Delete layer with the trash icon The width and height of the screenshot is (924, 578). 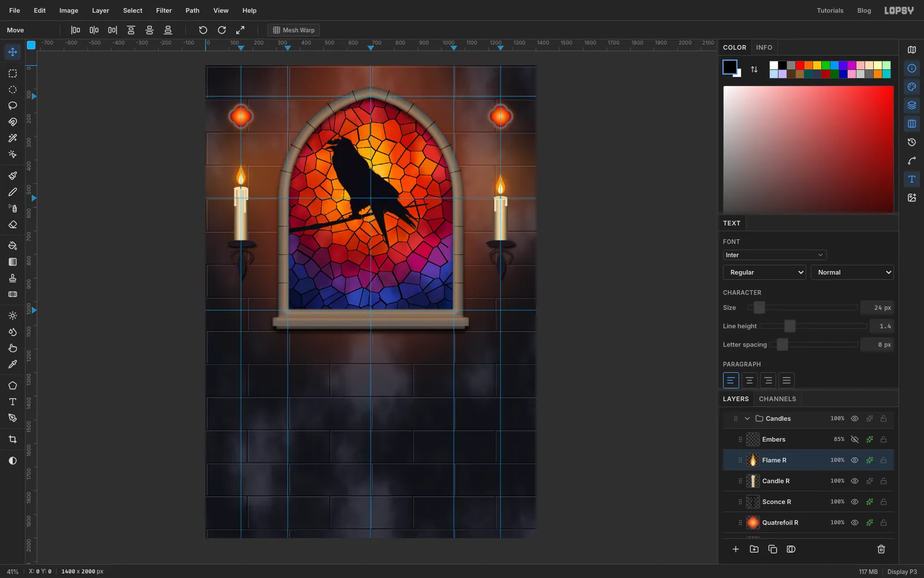pos(881,549)
